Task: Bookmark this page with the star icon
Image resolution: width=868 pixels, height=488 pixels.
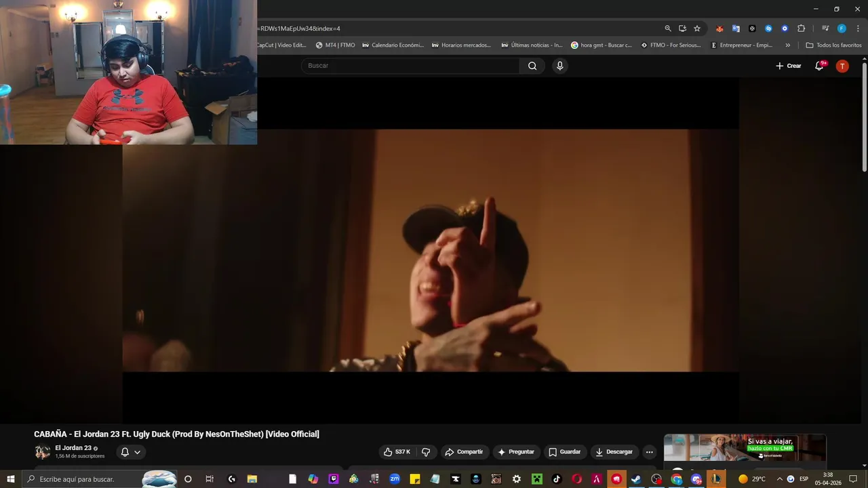Action: click(697, 28)
